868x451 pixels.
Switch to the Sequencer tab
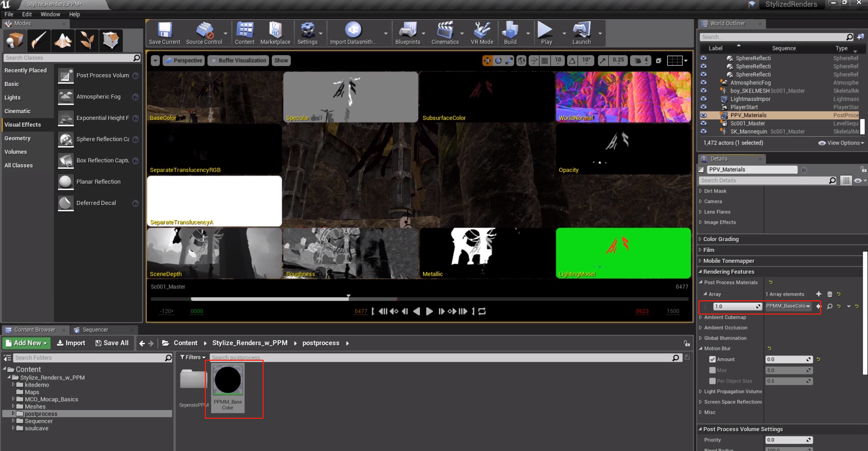[x=95, y=330]
